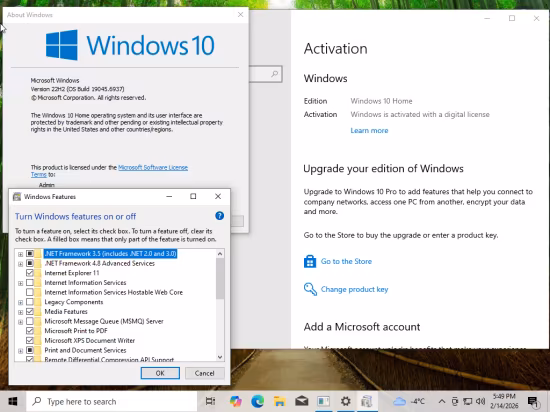The image size is (550, 412).
Task: Select Windows Features icon in the taskbar
Action: [x=367, y=401]
